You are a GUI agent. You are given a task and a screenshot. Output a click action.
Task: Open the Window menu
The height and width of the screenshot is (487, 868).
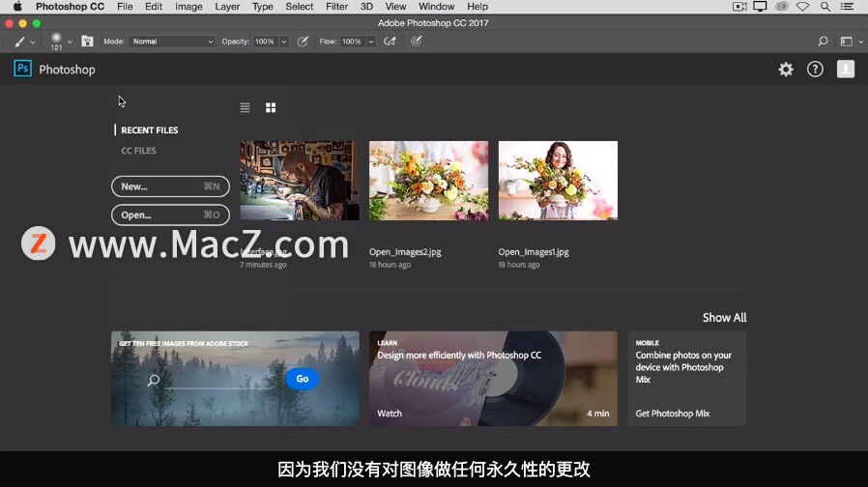[436, 7]
